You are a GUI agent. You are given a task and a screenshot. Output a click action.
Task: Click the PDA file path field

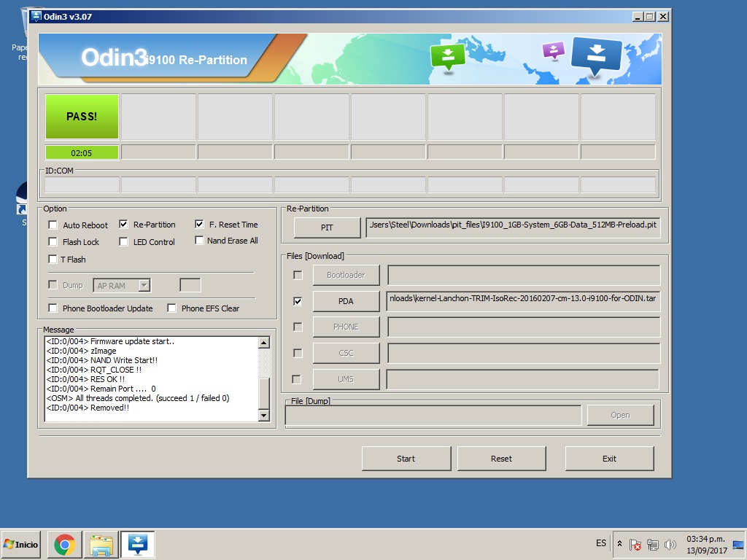point(524,301)
